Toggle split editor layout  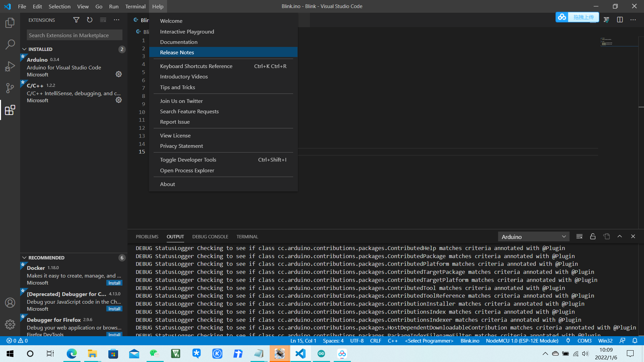tap(620, 20)
